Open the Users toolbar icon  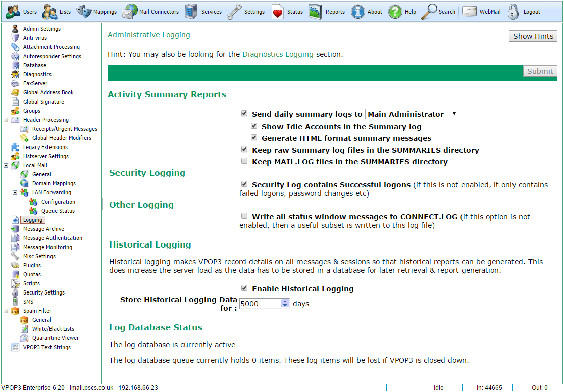[x=13, y=12]
